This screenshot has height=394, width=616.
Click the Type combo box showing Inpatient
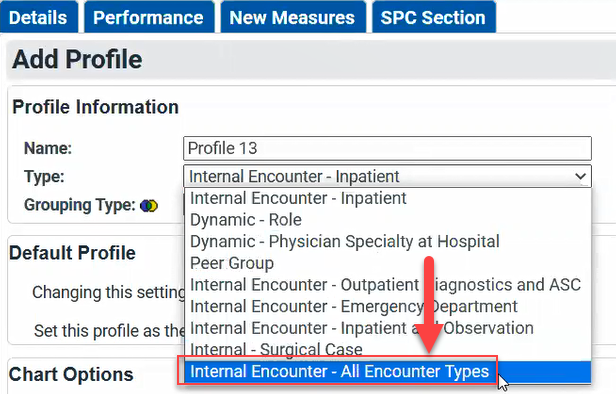(x=387, y=176)
